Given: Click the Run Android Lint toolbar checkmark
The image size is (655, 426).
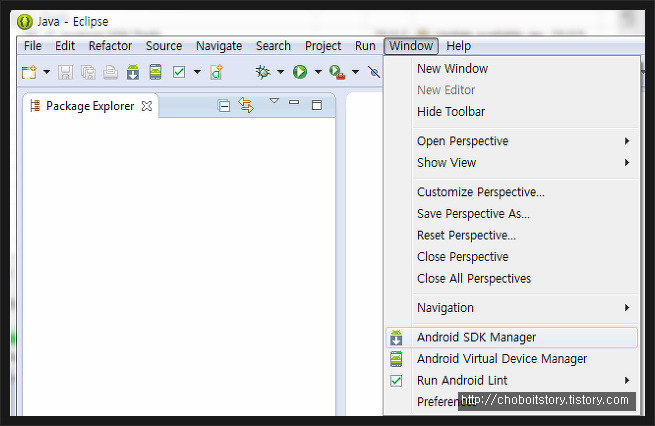Looking at the screenshot, I should pyautogui.click(x=179, y=72).
